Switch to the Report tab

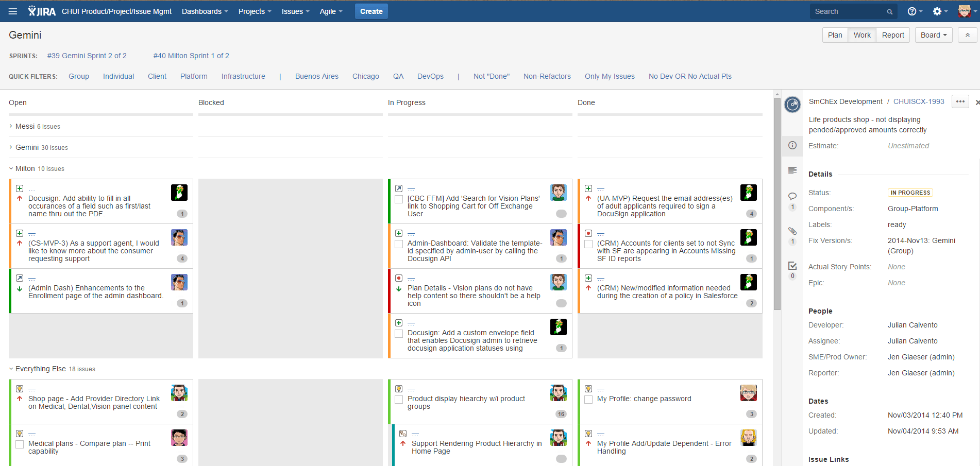(x=892, y=35)
